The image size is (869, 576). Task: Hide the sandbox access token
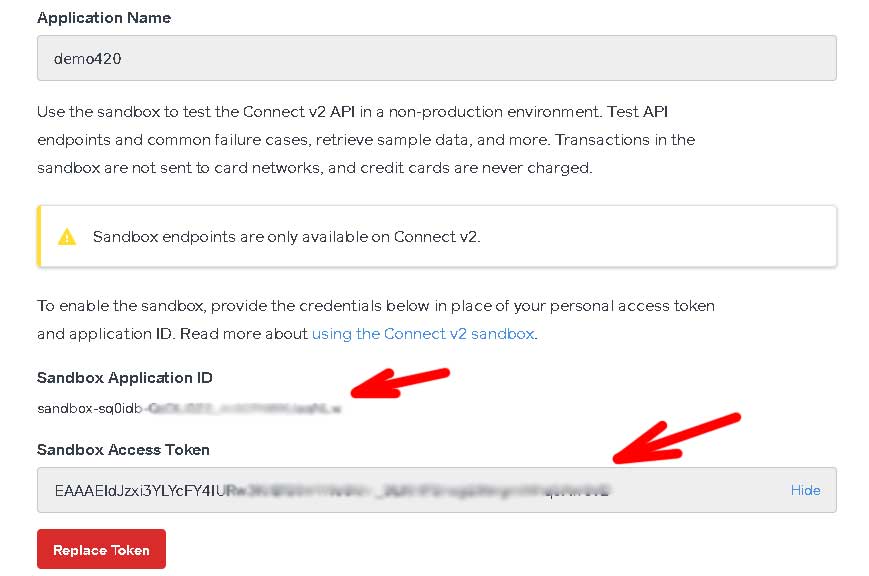click(x=805, y=490)
